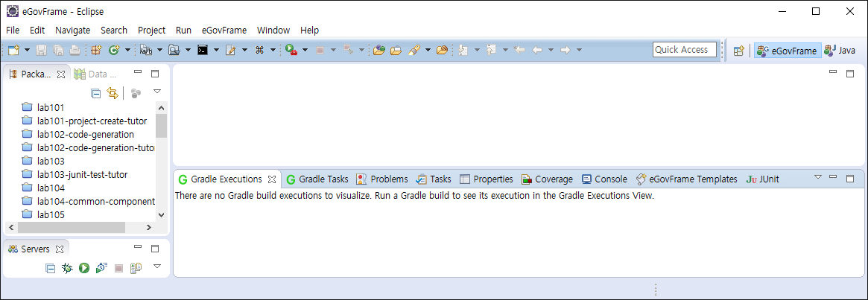Viewport: 868px width, 300px height.
Task: Switch to the Java perspective
Action: coord(840,51)
